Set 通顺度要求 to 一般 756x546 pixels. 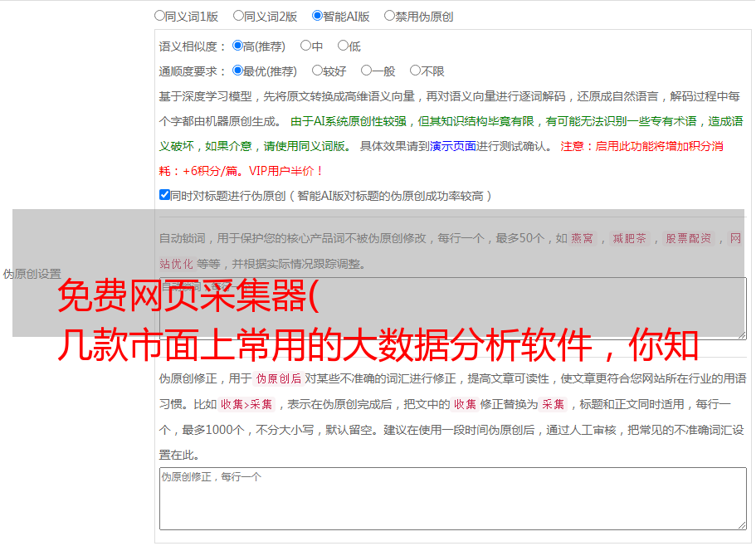point(367,71)
